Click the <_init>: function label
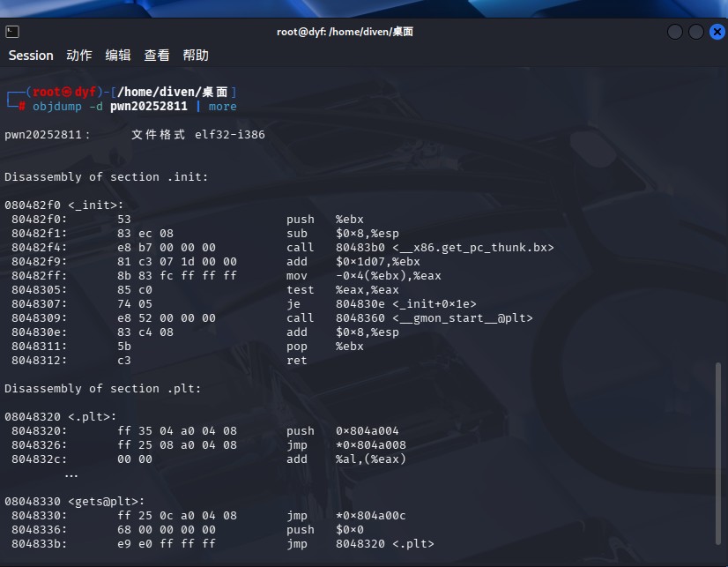The image size is (728, 567). click(96, 205)
